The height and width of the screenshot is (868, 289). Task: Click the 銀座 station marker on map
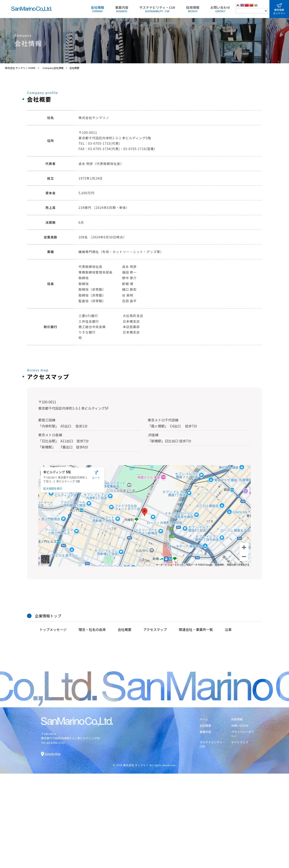[232, 490]
